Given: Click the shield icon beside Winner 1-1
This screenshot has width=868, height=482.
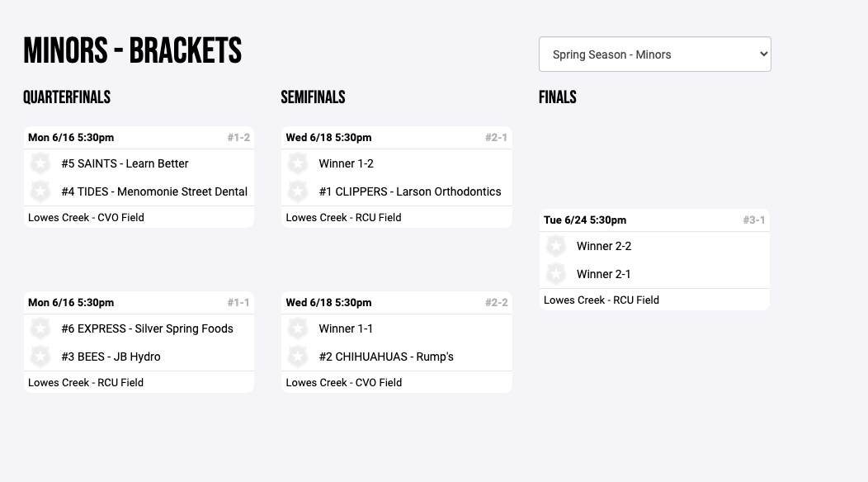Looking at the screenshot, I should tap(298, 328).
